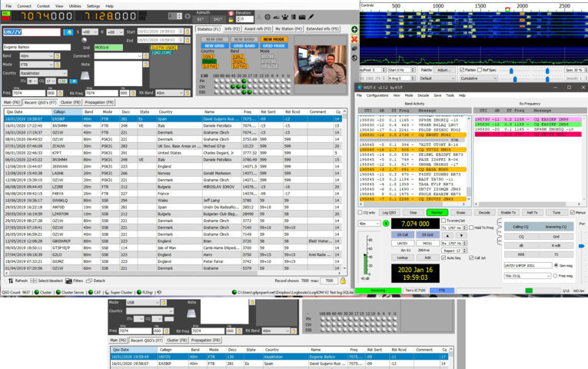Open the free message dropdown in WSJT-X
588x369 pixels.
527,276
